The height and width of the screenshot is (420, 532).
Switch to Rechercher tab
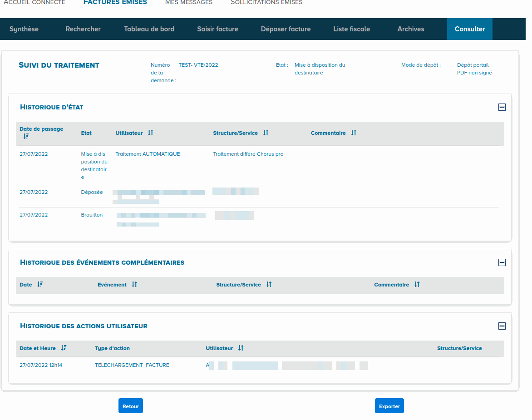(83, 29)
